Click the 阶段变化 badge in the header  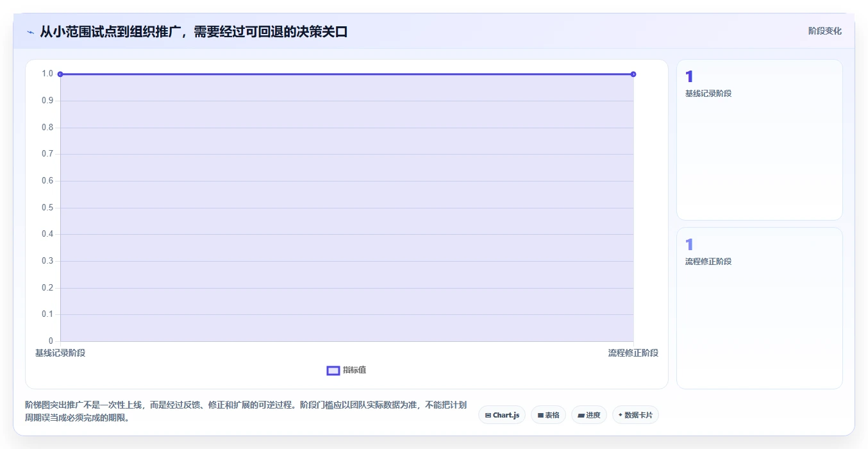824,31
